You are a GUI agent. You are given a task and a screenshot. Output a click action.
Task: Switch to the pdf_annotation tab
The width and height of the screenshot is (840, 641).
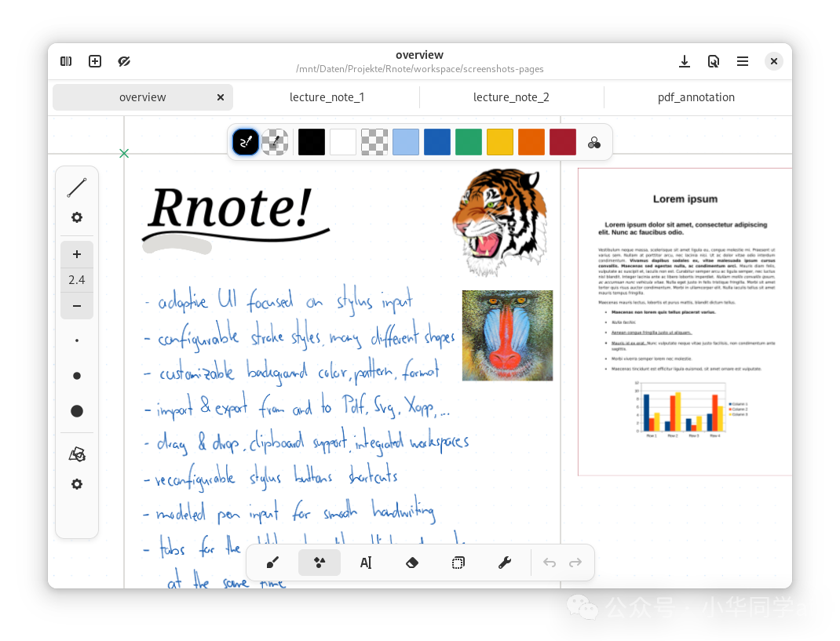(696, 97)
